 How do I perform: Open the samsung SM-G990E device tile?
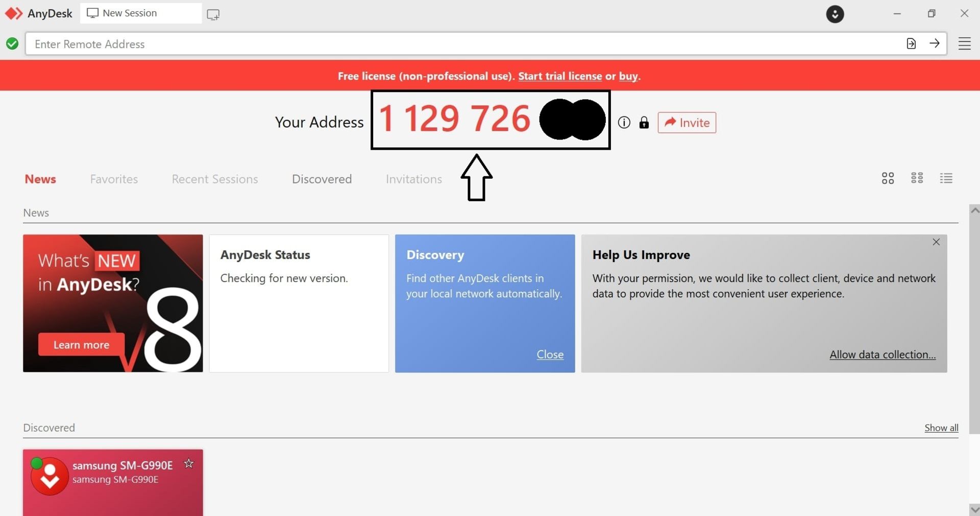(113, 482)
